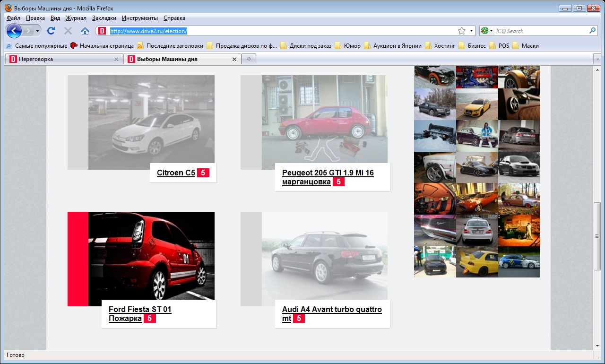The image size is (605, 364).
Task: Click the vertical scrollbar thumb
Action: point(597,236)
